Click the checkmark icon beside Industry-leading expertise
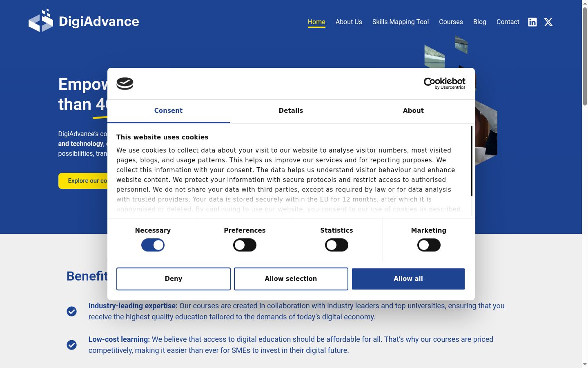 [x=71, y=312]
